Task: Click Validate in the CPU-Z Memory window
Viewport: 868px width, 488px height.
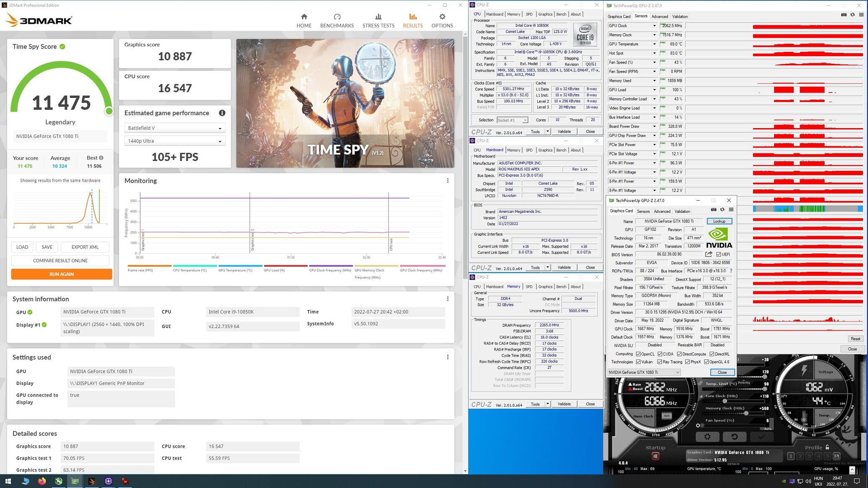Action: (x=564, y=404)
